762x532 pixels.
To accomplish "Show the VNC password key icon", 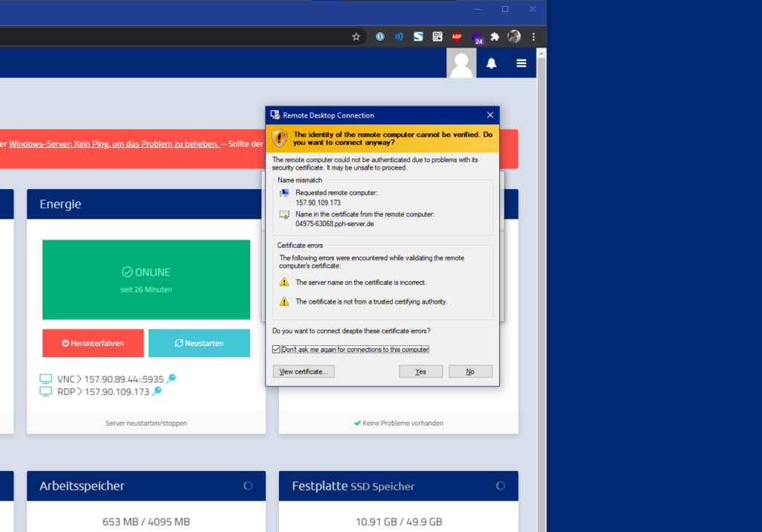I will click(x=170, y=378).
